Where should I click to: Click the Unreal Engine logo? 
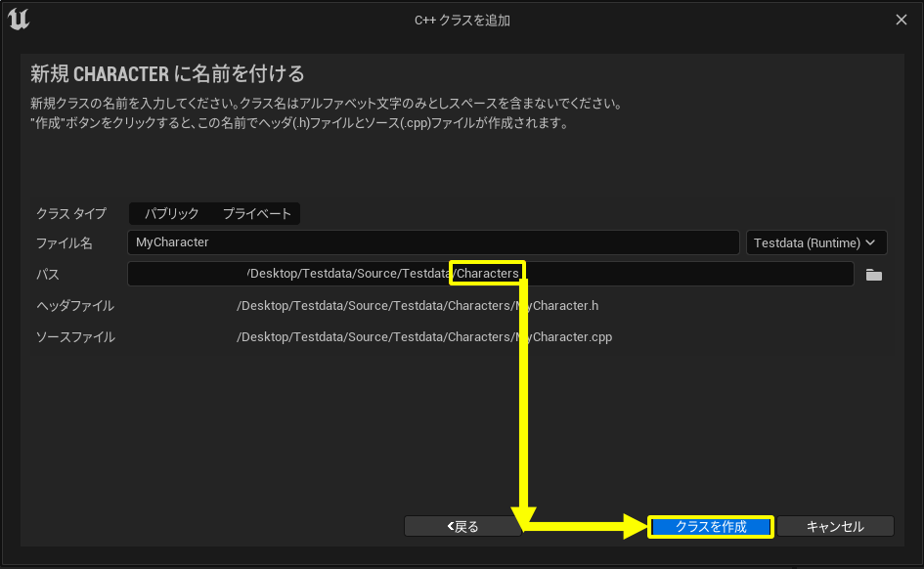(x=18, y=19)
